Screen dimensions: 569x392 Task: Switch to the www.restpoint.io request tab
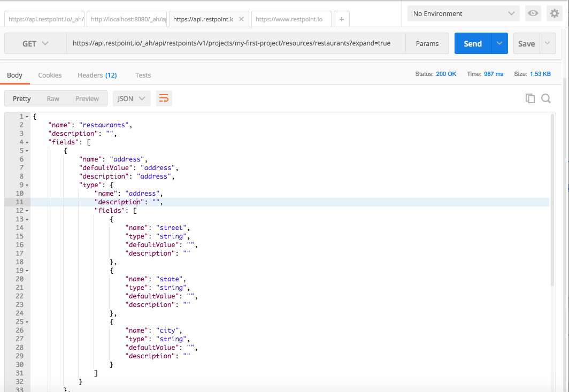[291, 19]
